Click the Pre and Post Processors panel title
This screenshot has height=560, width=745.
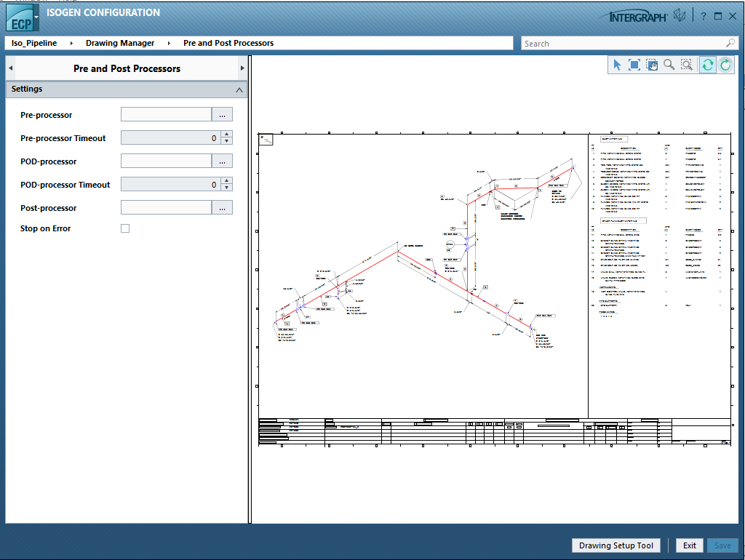127,68
